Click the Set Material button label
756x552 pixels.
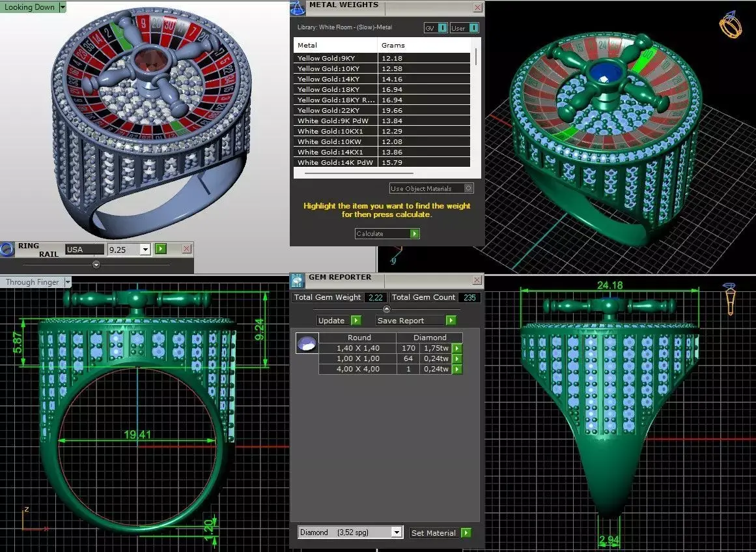tap(434, 532)
